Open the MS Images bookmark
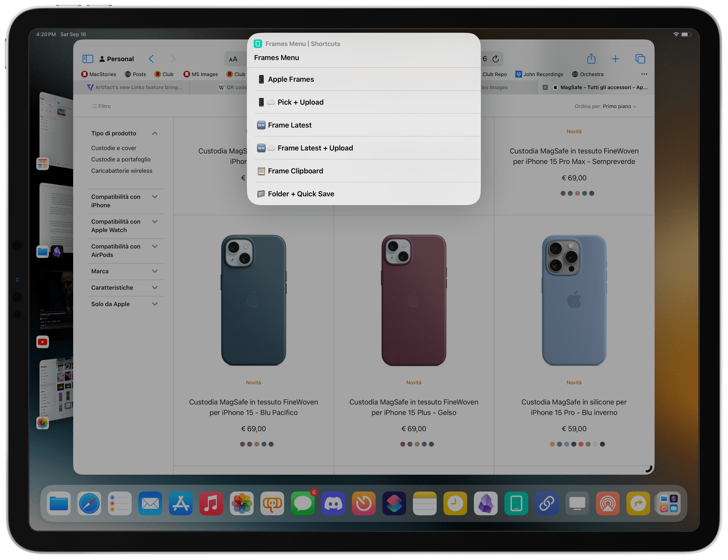This screenshot has height=560, width=728. (200, 74)
